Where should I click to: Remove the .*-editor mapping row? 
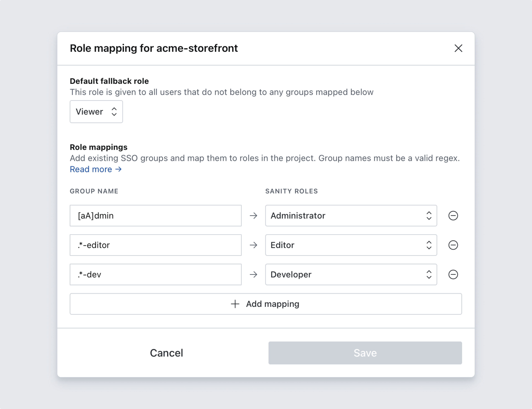[453, 245]
